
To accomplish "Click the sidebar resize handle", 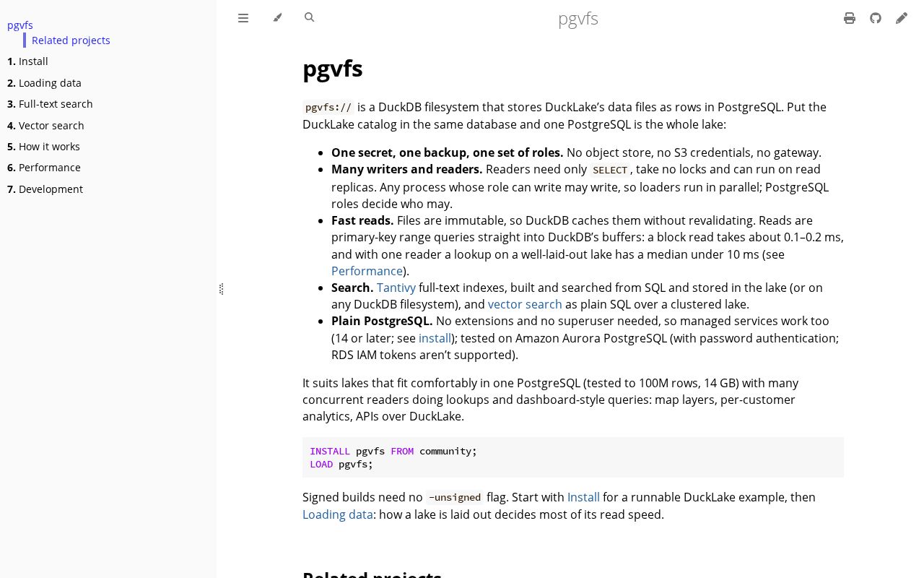I will tap(221, 289).
